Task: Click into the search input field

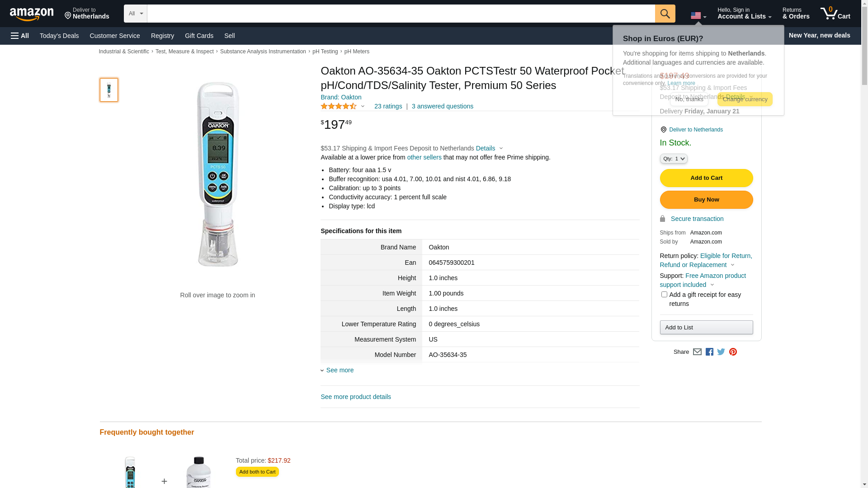Action: click(401, 14)
